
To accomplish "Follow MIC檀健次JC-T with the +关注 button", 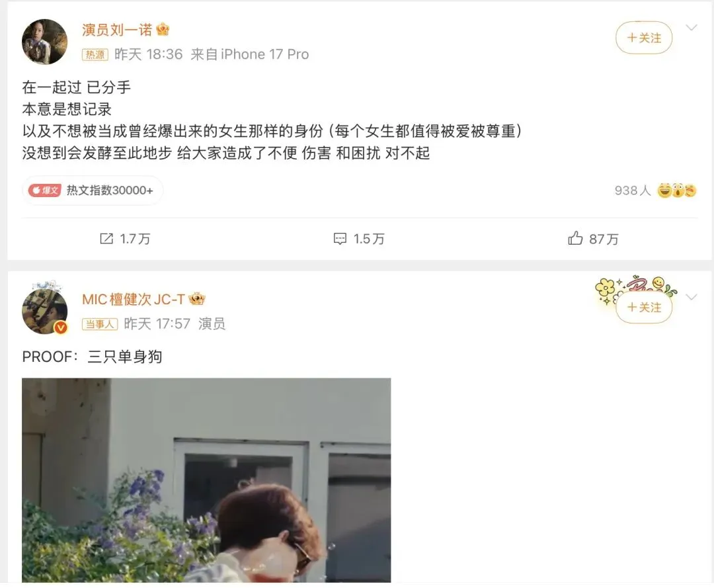I will [x=644, y=308].
